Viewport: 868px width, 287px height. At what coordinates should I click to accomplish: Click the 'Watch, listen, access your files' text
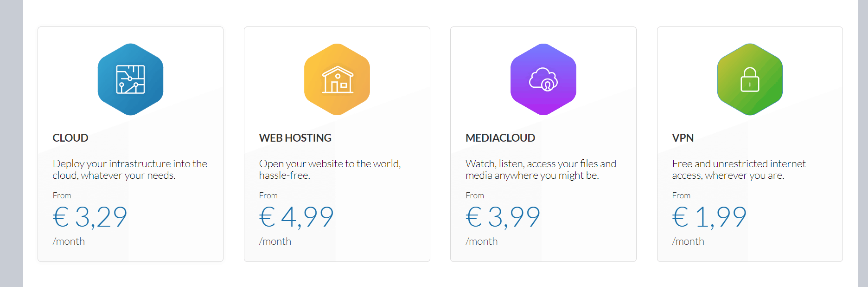pyautogui.click(x=541, y=170)
